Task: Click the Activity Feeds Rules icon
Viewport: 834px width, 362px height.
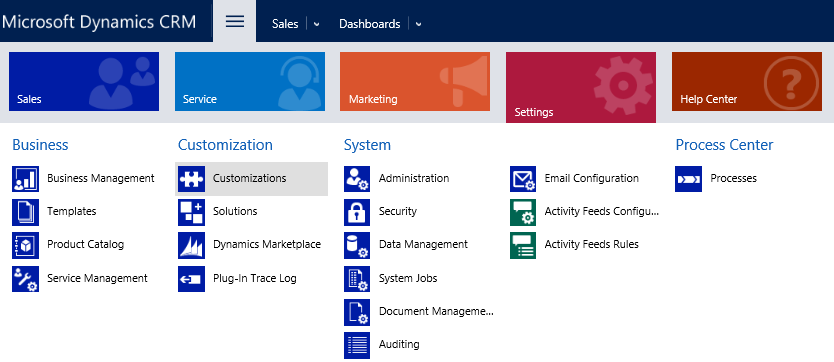Action: (x=523, y=245)
